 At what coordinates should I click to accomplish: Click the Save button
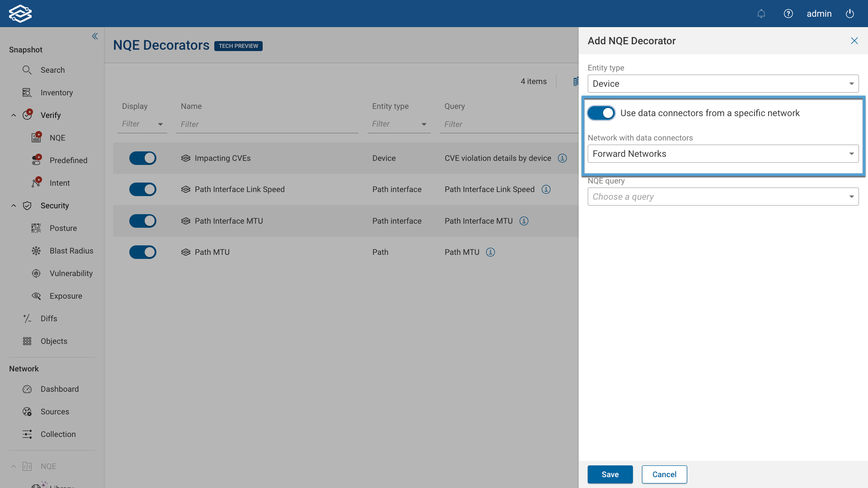point(610,474)
